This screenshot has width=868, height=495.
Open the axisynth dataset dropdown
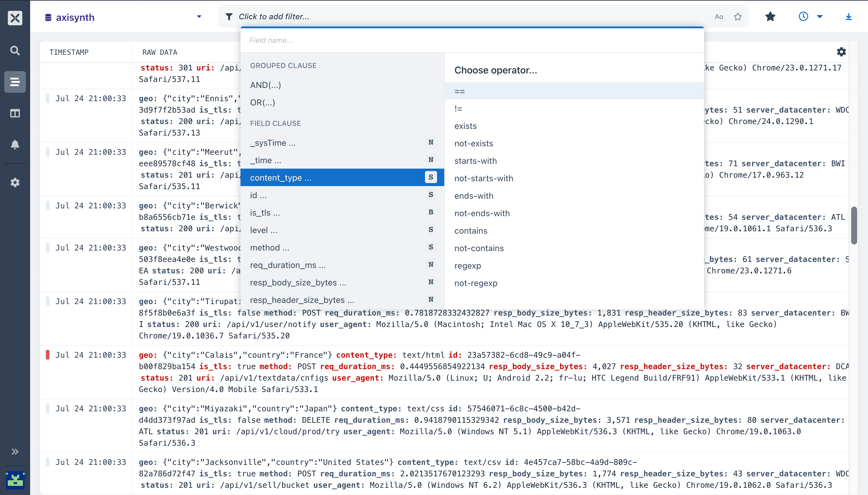[199, 16]
